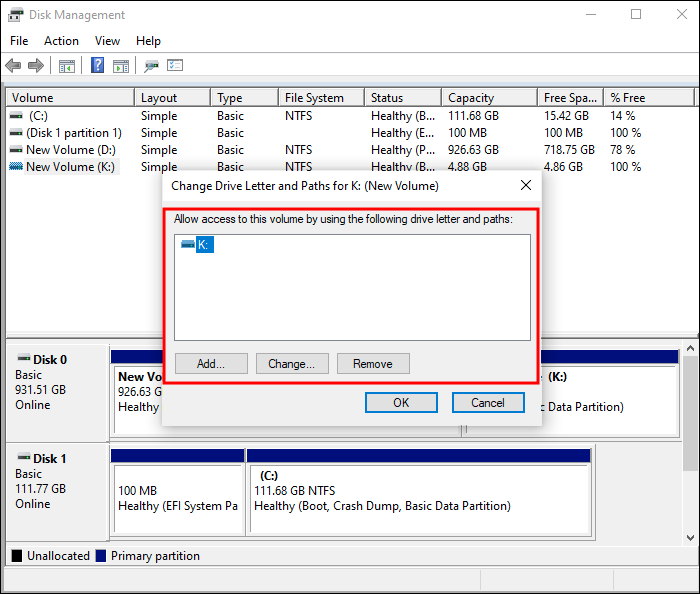Select the C: partition block on Disk 1

419,493
